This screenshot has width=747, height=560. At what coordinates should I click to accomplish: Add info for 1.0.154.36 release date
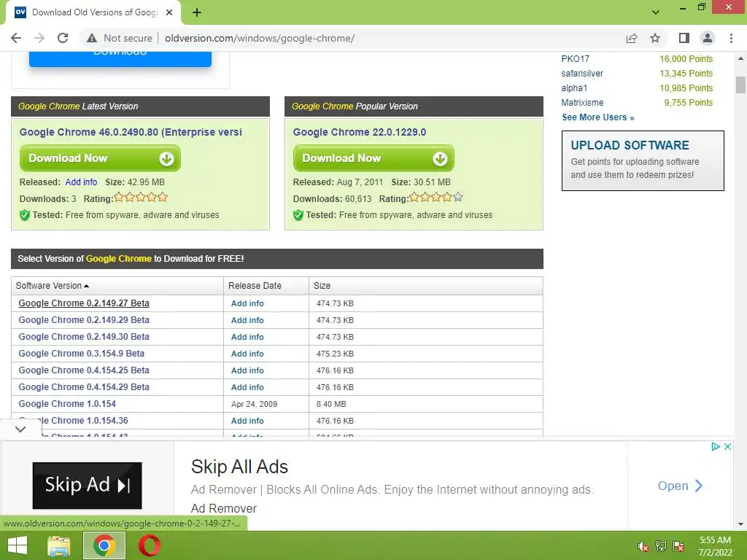247,421
